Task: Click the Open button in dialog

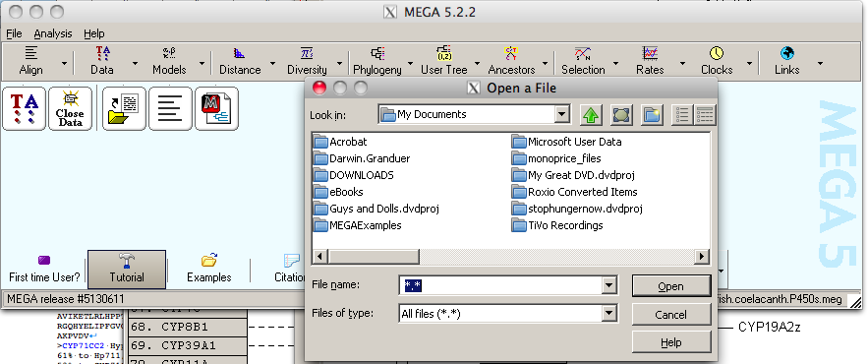Action: tap(671, 286)
